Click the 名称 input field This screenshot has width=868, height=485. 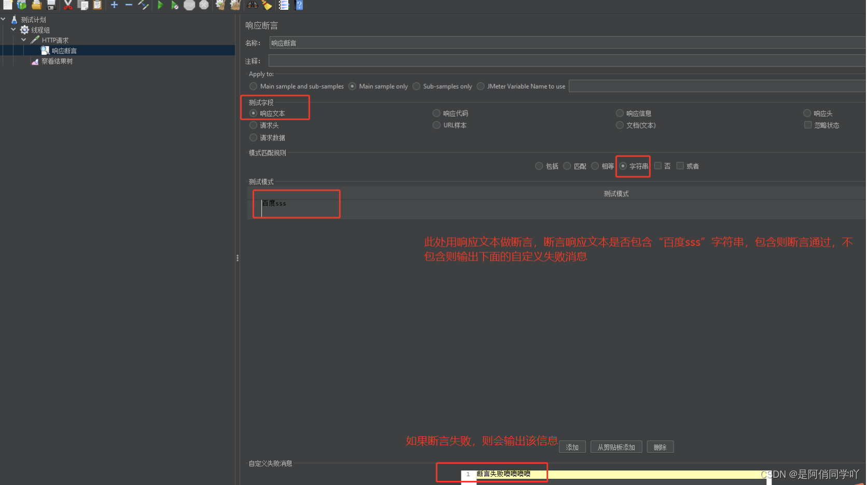(x=568, y=43)
